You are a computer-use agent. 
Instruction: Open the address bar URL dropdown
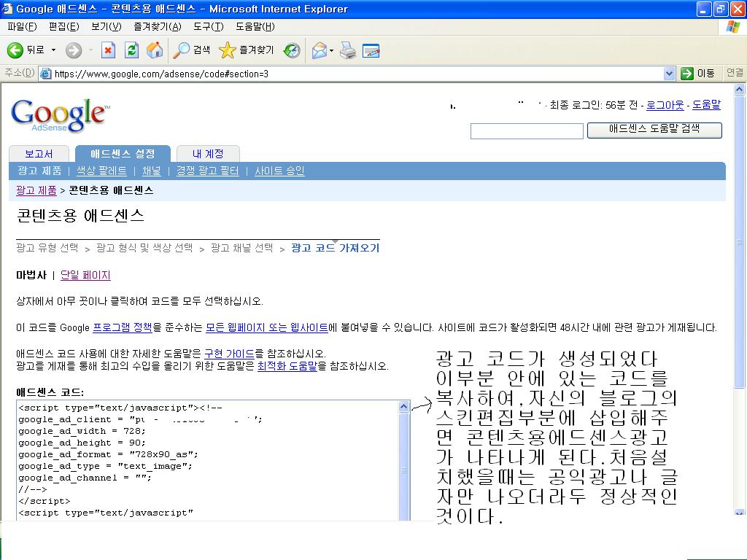pyautogui.click(x=669, y=74)
